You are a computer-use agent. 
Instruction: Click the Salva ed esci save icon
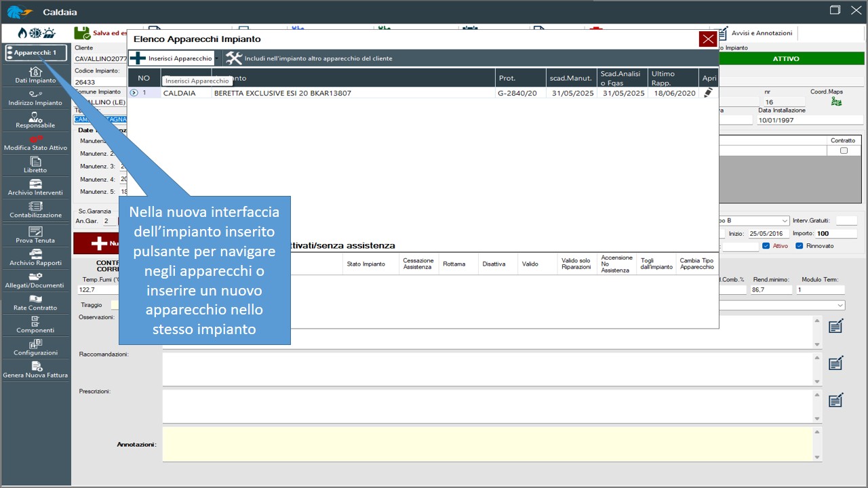click(x=82, y=33)
